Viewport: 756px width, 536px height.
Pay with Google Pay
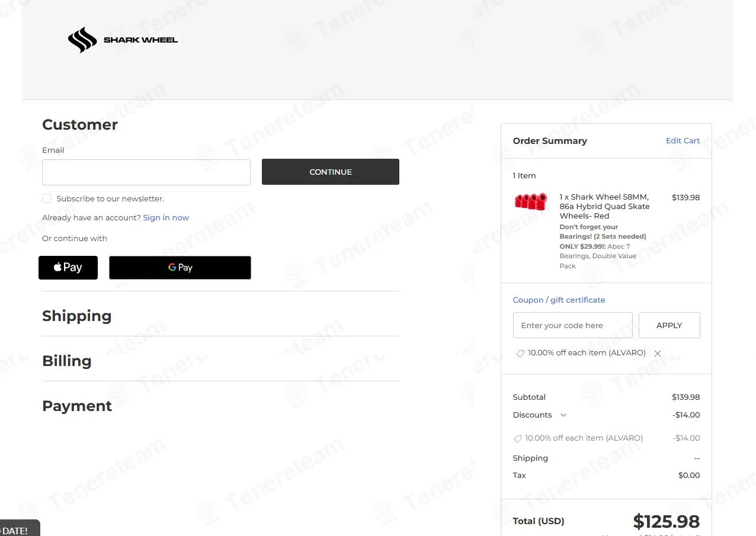tap(180, 268)
